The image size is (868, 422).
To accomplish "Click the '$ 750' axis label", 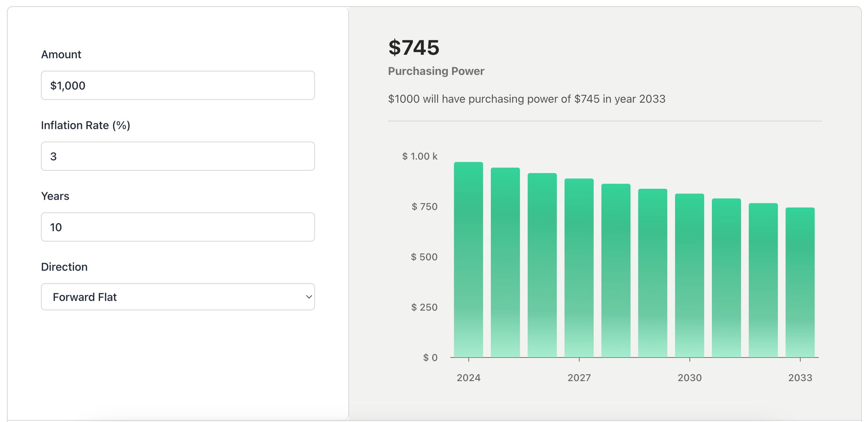I will (x=425, y=207).
